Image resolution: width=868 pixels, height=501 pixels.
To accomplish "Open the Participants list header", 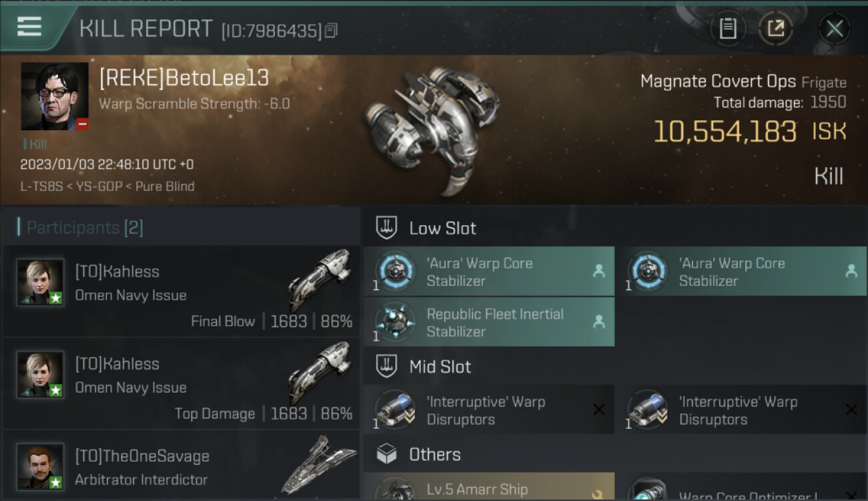I will (85, 228).
